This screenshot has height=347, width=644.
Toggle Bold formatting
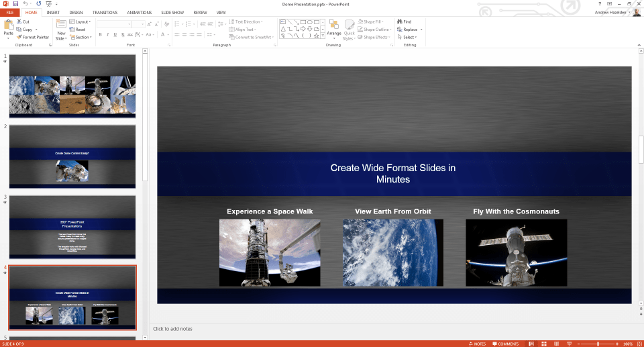[x=100, y=34]
